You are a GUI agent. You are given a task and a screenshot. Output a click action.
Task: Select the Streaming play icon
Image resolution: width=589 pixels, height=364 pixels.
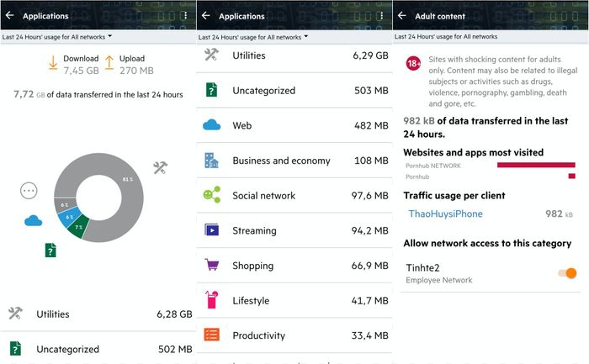pos(212,229)
